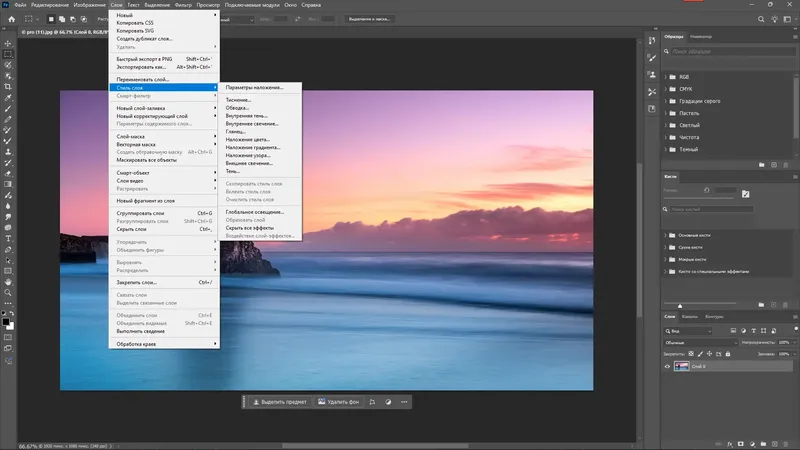
Task: Select the Horizontal Type tool
Action: coord(8,239)
